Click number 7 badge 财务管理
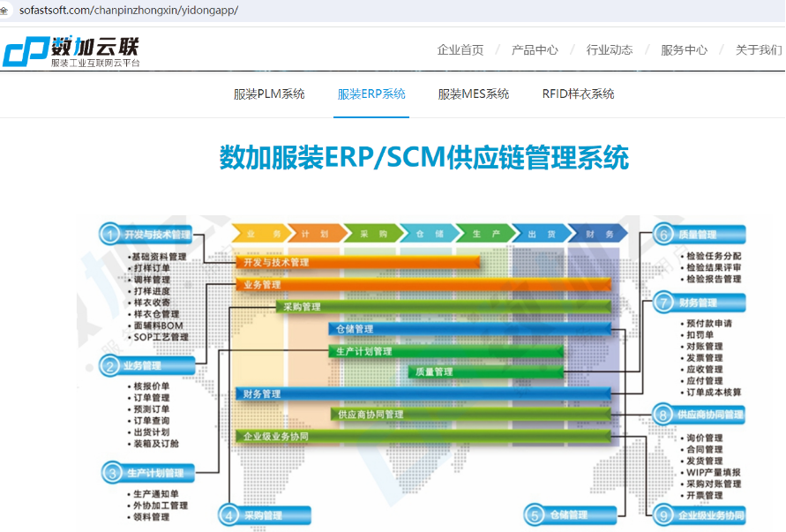The image size is (786, 532). click(x=700, y=303)
